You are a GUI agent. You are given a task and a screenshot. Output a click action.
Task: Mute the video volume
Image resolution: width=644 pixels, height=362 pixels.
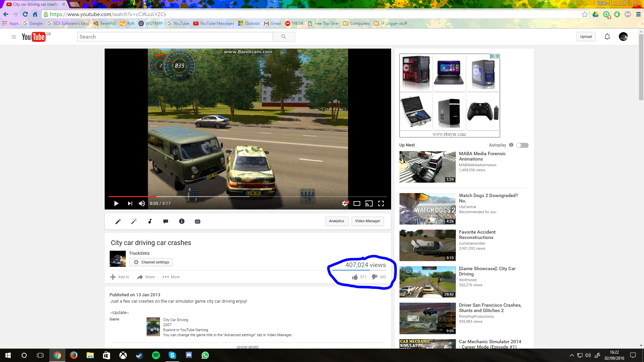[x=142, y=203]
